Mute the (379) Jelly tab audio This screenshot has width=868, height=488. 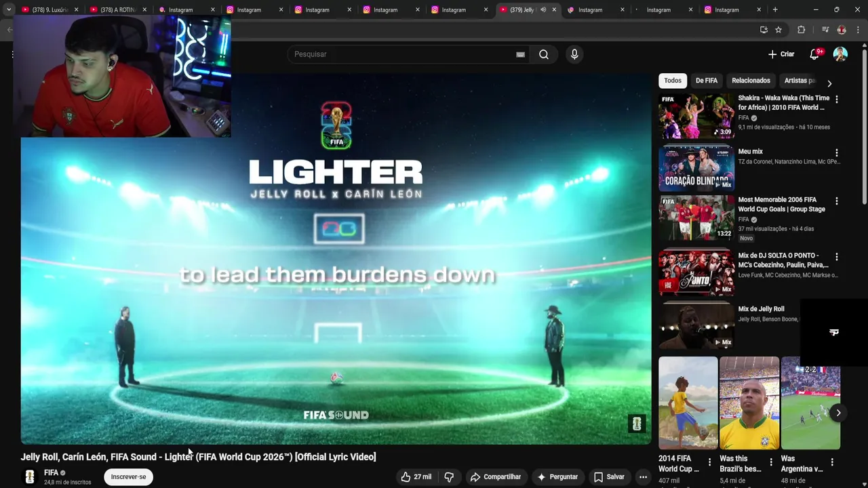click(543, 9)
